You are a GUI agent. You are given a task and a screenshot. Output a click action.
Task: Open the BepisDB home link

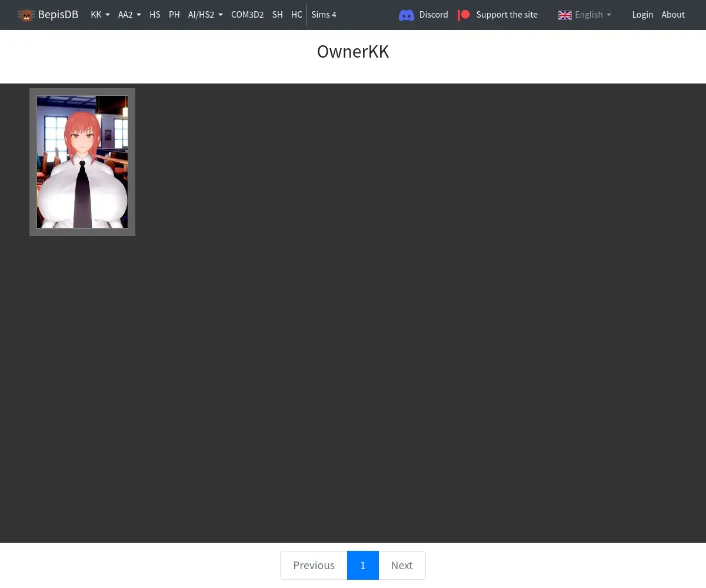48,15
